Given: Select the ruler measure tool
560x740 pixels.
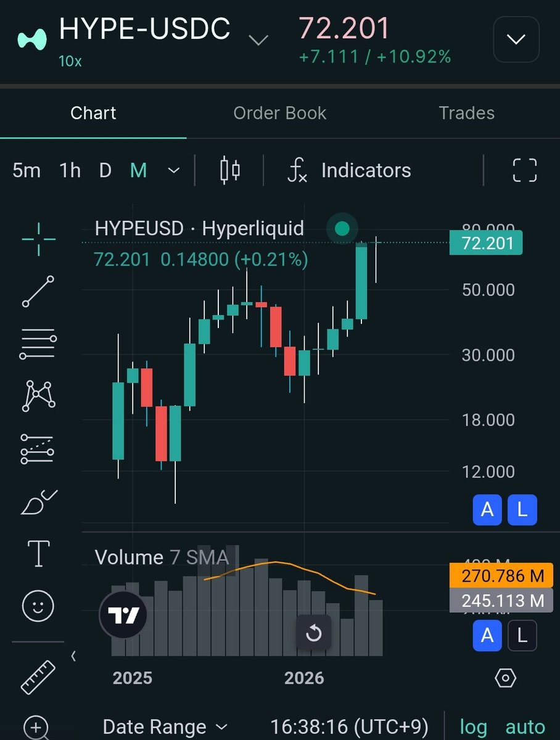Looking at the screenshot, I should coord(38,676).
